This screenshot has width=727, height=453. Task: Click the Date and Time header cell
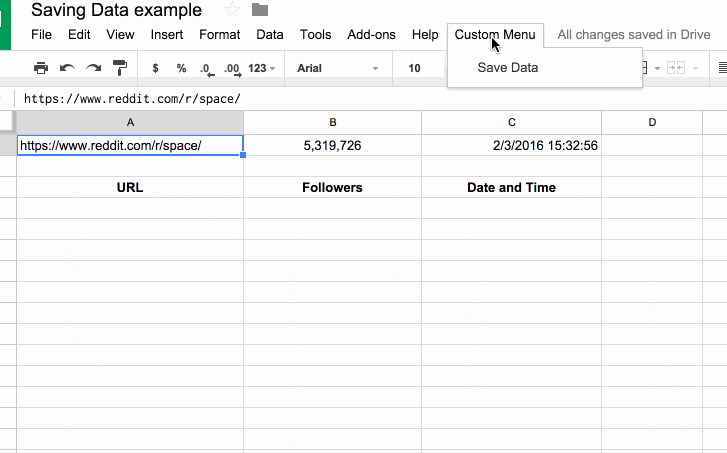pos(511,187)
